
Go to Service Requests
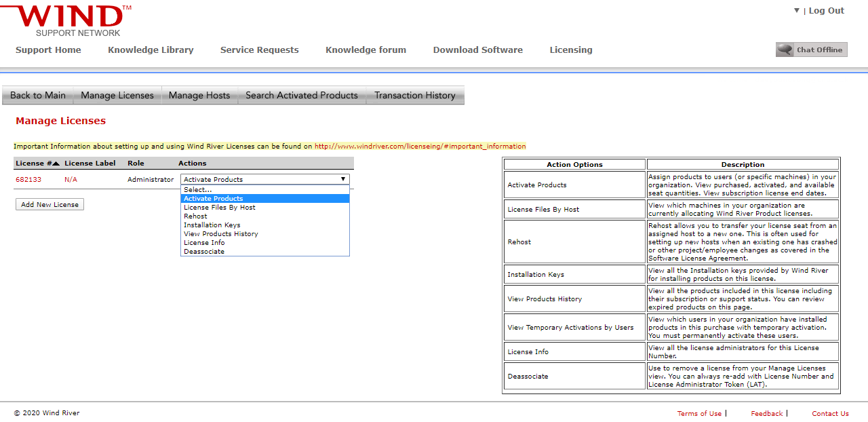pos(259,50)
